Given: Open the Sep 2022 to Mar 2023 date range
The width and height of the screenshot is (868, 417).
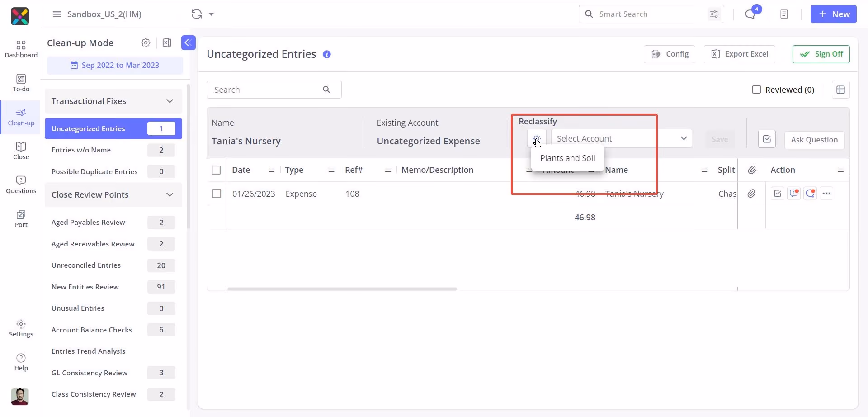Looking at the screenshot, I should 115,65.
